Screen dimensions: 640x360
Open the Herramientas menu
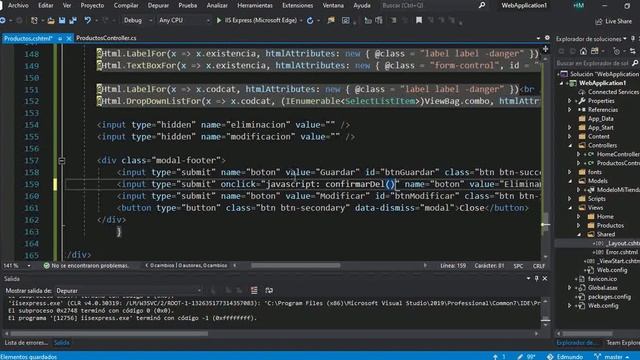tap(255, 5)
